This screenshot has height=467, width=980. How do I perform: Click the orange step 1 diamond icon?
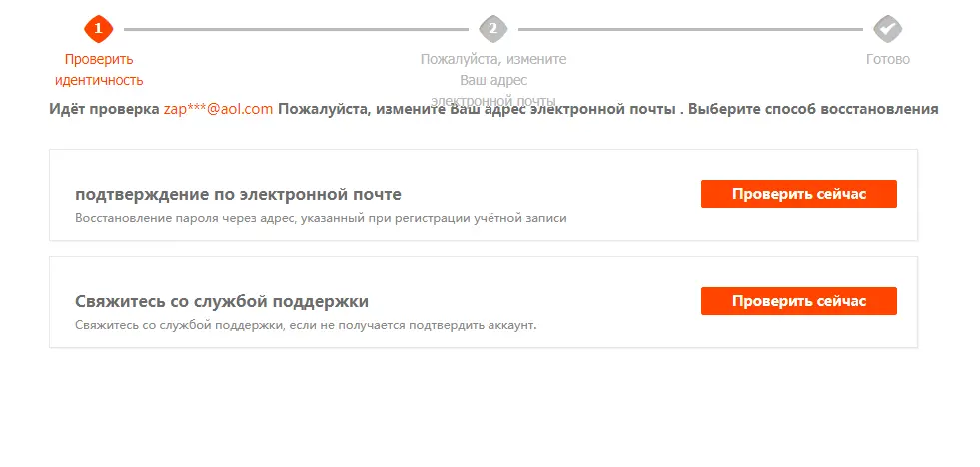(98, 29)
